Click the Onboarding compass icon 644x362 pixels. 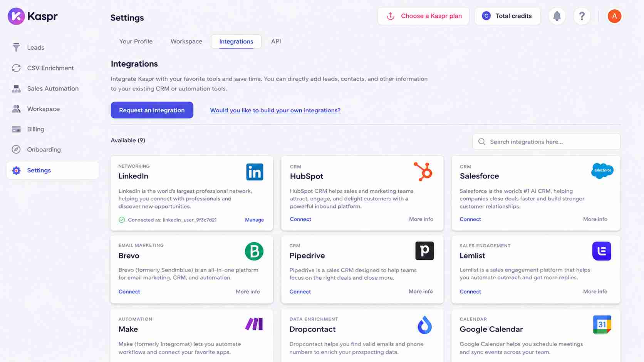point(16,150)
